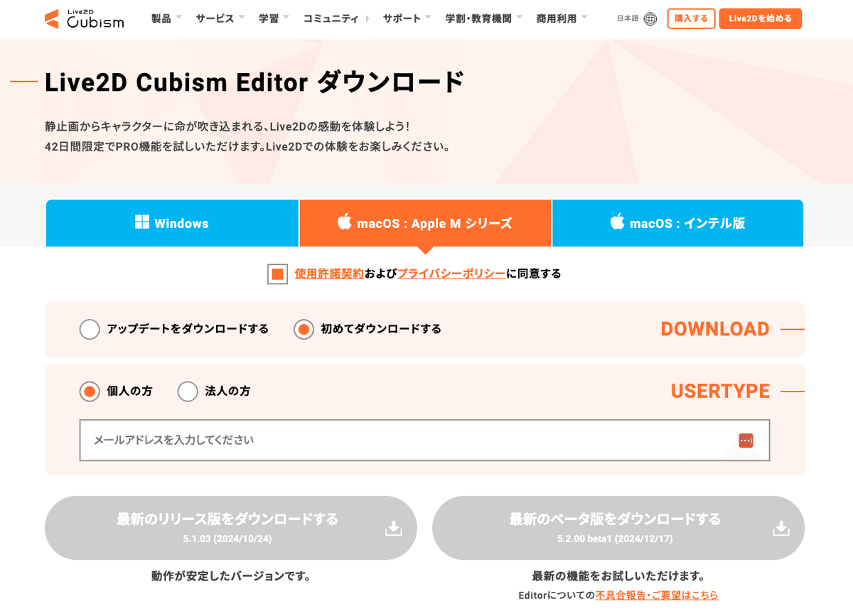Switch to the Windows download tab
The height and width of the screenshot is (616, 853).
tap(172, 223)
